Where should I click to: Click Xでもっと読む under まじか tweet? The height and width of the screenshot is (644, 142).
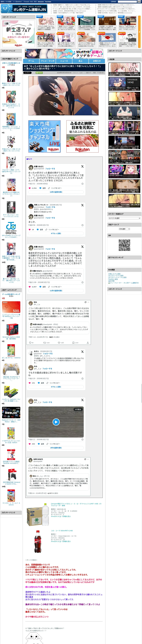[x=56, y=233]
